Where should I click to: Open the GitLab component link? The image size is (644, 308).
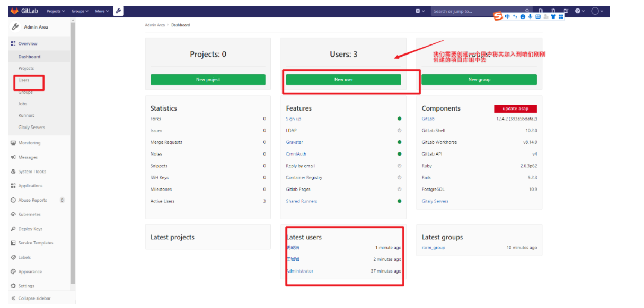(428, 119)
